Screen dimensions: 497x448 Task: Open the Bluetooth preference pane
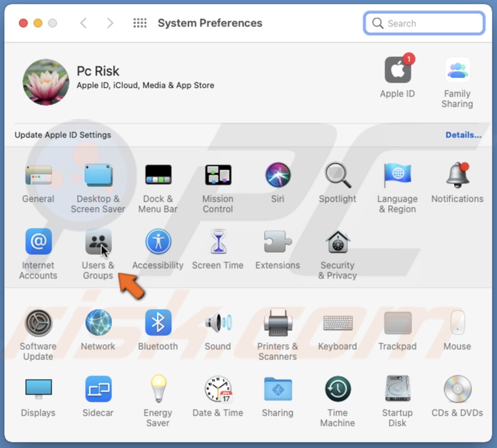click(x=158, y=323)
